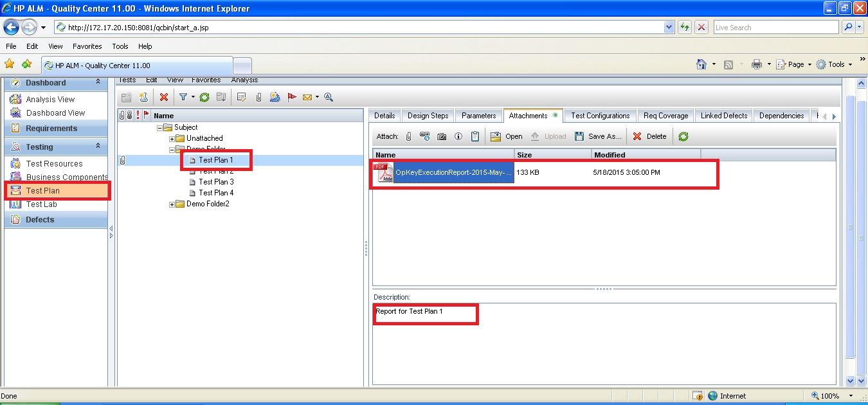The image size is (868, 405).
Task: Go forward using the browser forward arrow
Action: tap(29, 28)
